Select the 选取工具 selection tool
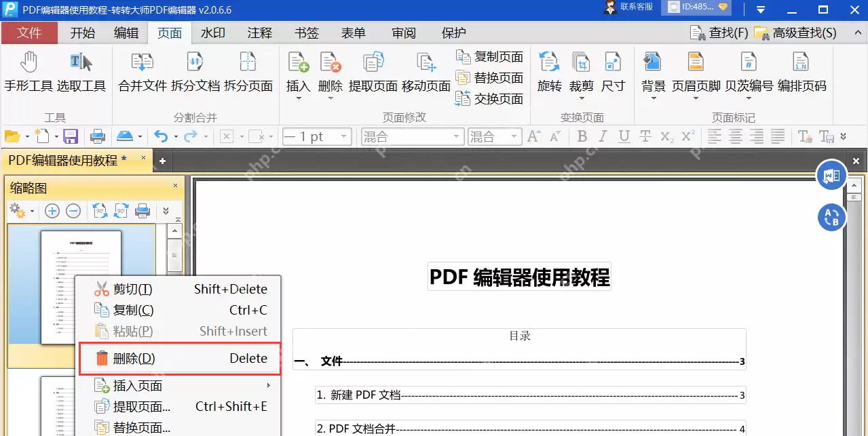868x436 pixels. 80,75
